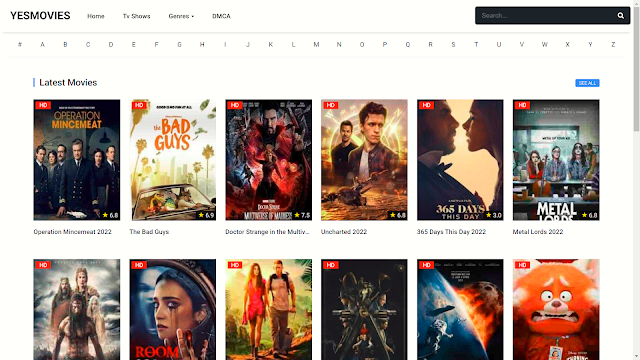Filter movies by letter J
The width and height of the screenshot is (640, 360).
pos(248,44)
